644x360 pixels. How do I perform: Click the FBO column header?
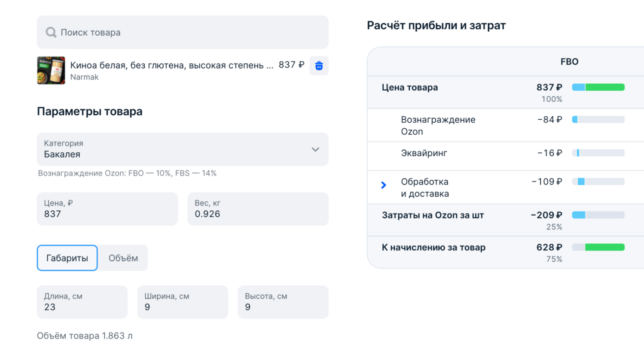tap(569, 62)
